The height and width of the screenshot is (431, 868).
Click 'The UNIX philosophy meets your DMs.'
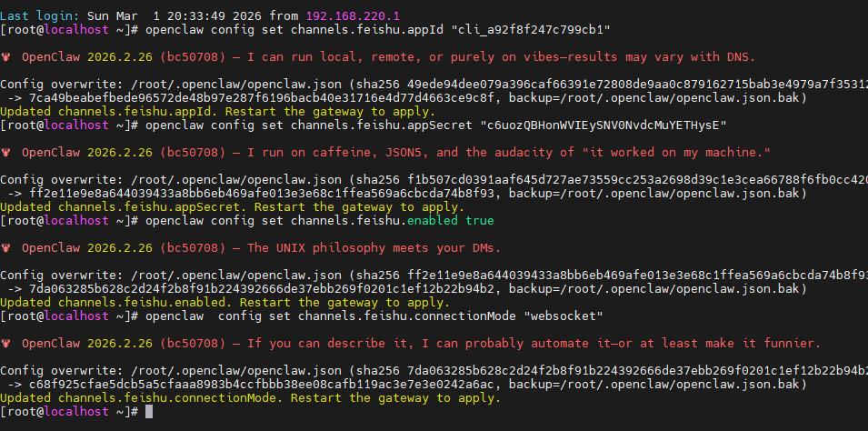(x=374, y=247)
